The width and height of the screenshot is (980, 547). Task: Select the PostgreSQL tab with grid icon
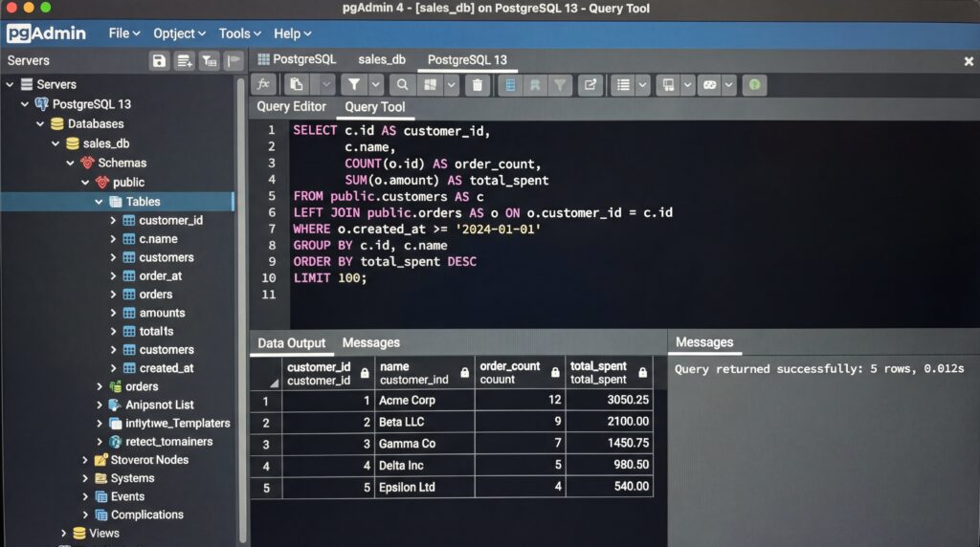click(298, 59)
